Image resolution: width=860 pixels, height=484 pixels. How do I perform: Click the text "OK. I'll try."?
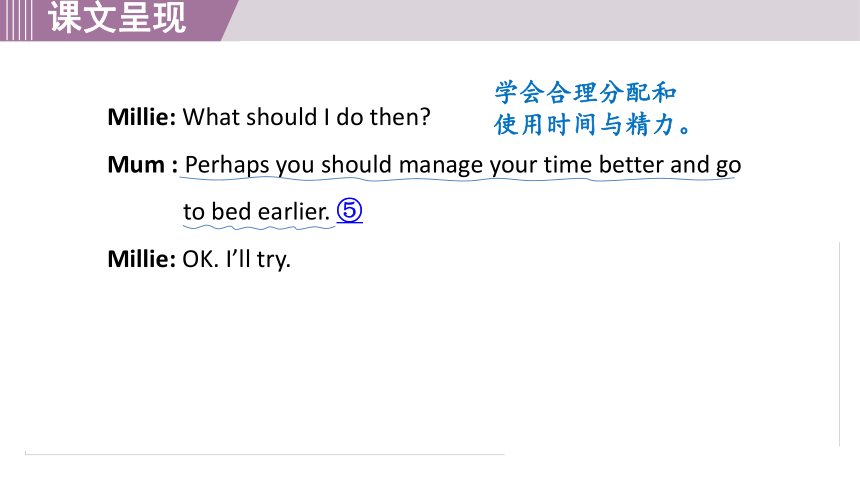(236, 259)
